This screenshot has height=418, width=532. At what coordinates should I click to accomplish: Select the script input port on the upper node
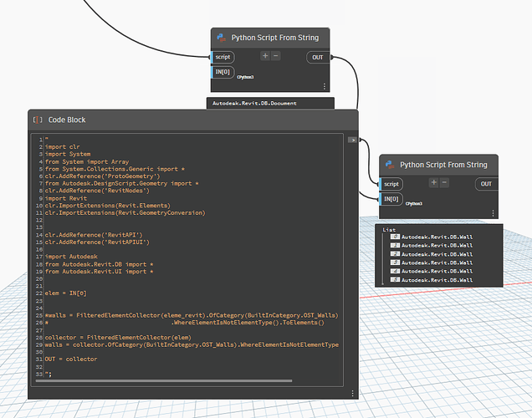(223, 57)
